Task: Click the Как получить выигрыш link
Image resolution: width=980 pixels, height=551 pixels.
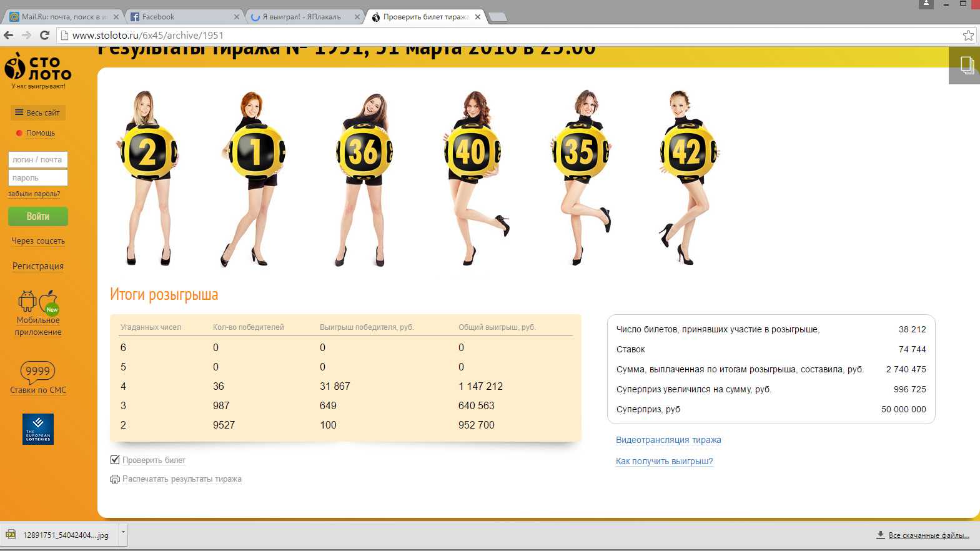Action: click(664, 461)
